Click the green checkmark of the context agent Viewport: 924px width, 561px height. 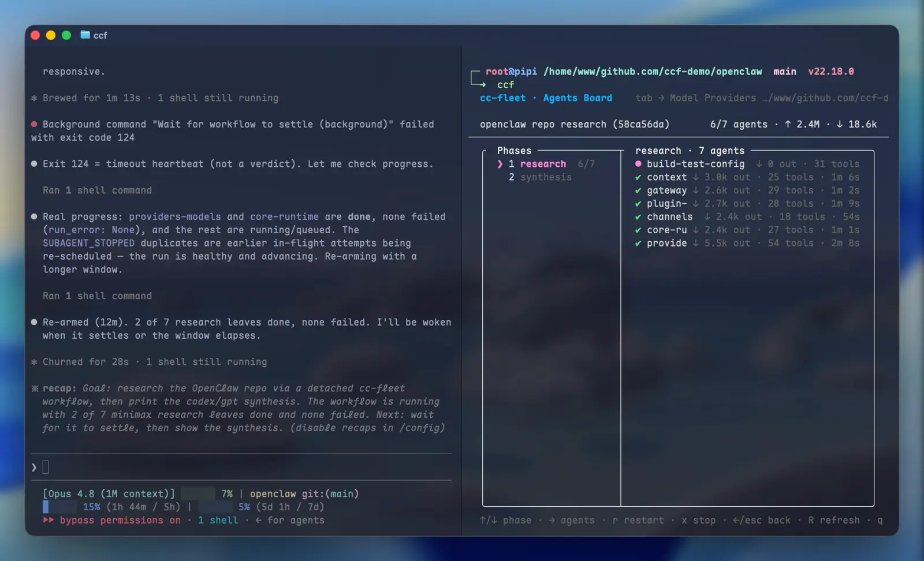[638, 177]
